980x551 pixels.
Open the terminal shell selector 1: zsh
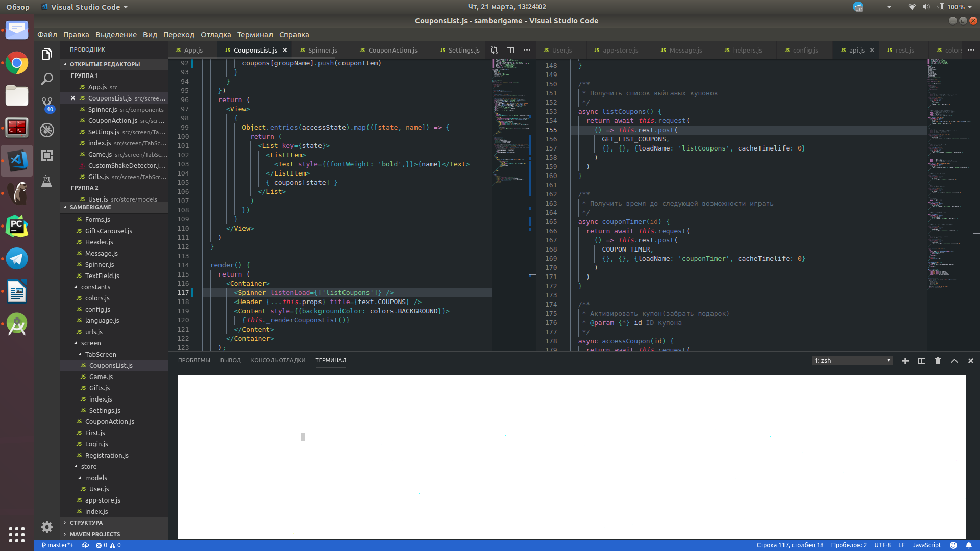click(x=852, y=361)
